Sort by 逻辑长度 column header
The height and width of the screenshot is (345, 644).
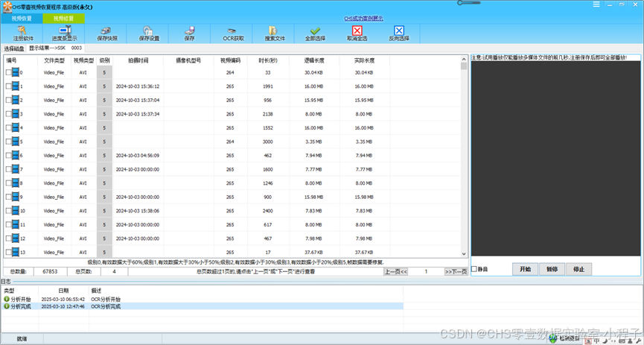click(314, 60)
